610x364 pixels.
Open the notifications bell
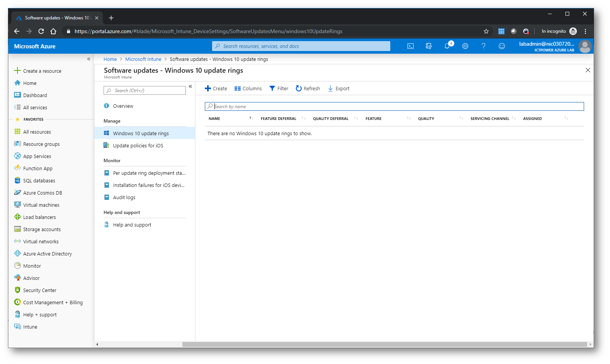[447, 46]
